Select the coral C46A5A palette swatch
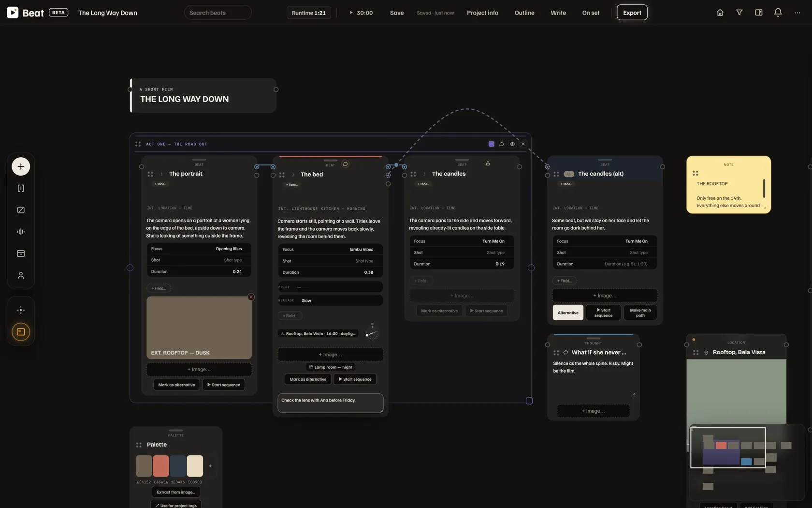 [161, 466]
